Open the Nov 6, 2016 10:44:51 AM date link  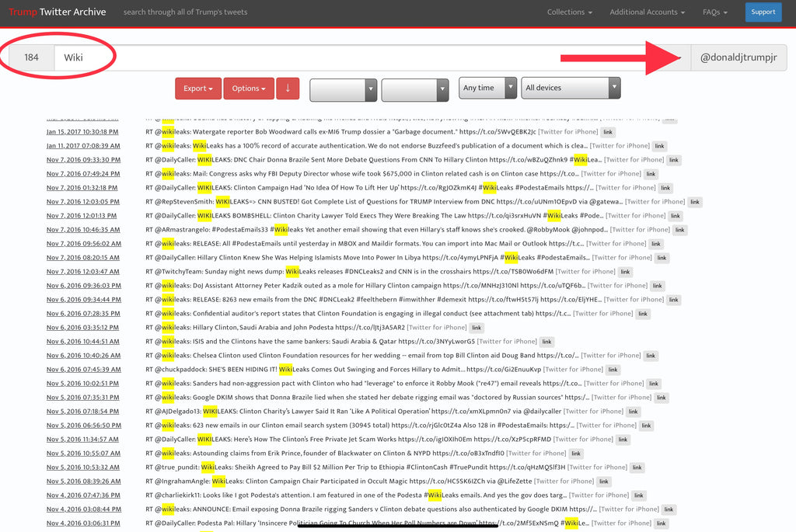tap(83, 341)
